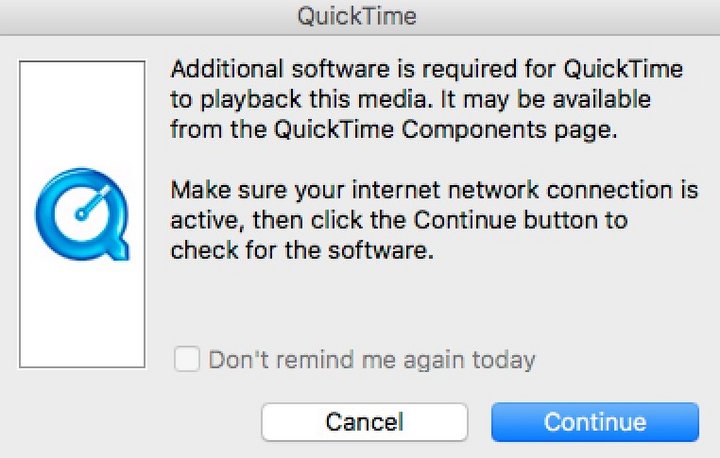Image resolution: width=720 pixels, height=458 pixels.
Task: Click the white panel area above the logo
Action: pyautogui.click(x=83, y=113)
